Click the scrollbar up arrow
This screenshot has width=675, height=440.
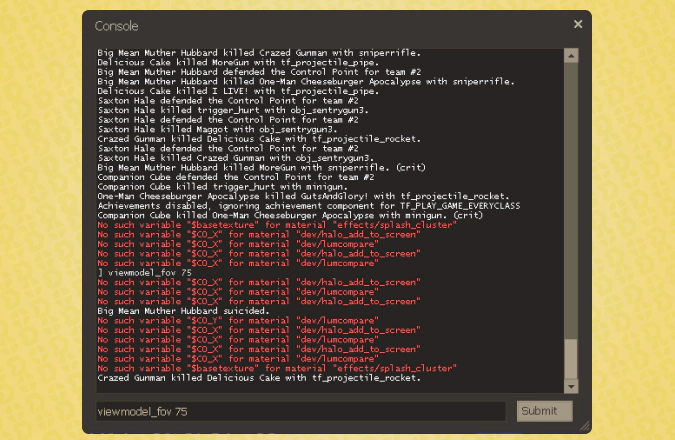(x=571, y=56)
